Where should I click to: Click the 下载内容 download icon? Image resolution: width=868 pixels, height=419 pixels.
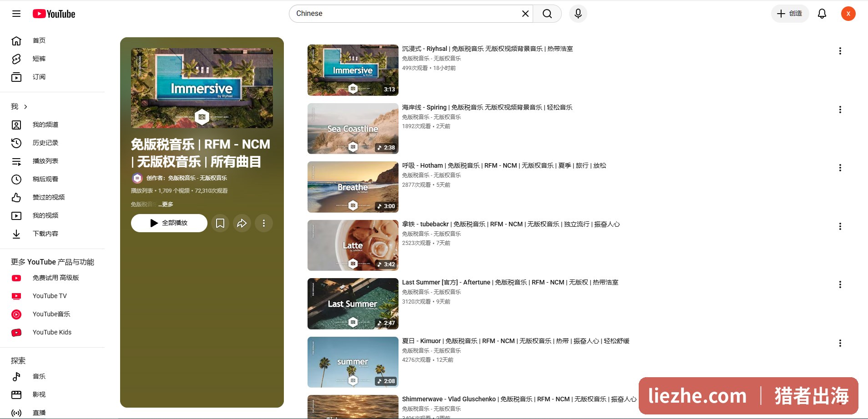tap(16, 234)
